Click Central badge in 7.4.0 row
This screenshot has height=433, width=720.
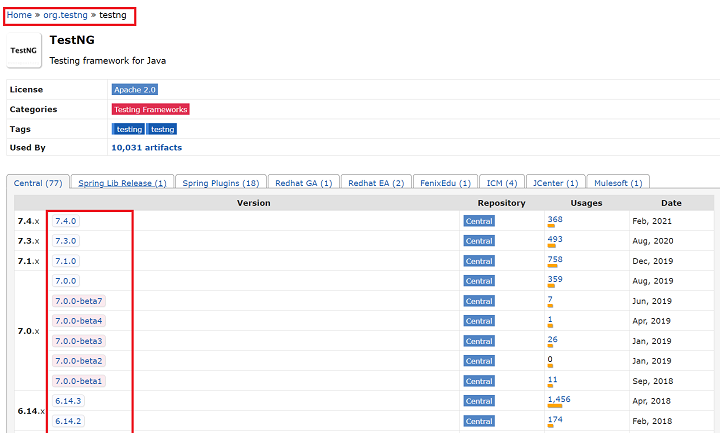[479, 221]
